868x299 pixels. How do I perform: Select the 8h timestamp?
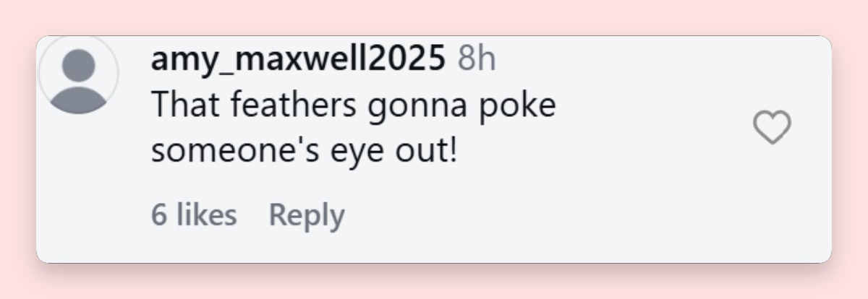(x=477, y=58)
